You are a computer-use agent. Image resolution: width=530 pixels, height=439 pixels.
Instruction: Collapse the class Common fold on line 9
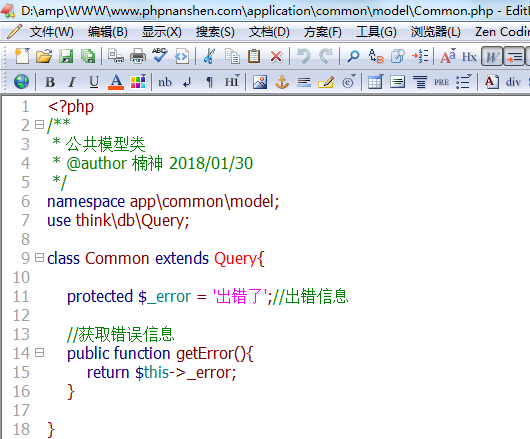[40, 258]
